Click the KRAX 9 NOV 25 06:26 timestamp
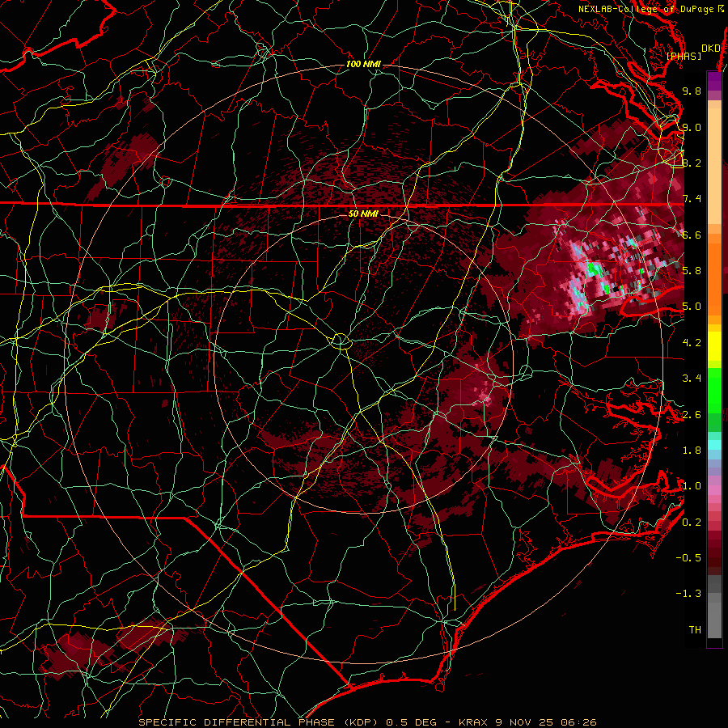This screenshot has width=728, height=728. point(527,722)
